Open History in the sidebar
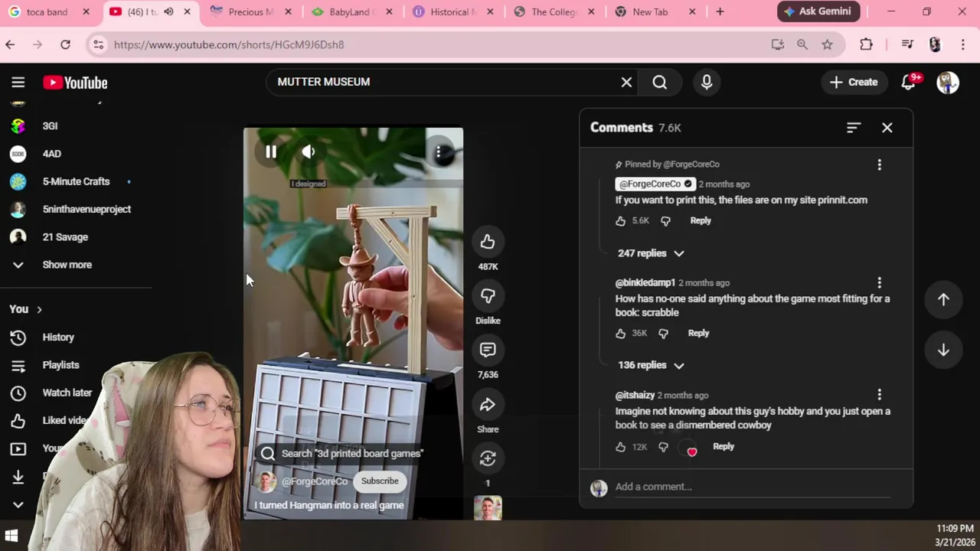Viewport: 980px width, 551px height. [58, 337]
